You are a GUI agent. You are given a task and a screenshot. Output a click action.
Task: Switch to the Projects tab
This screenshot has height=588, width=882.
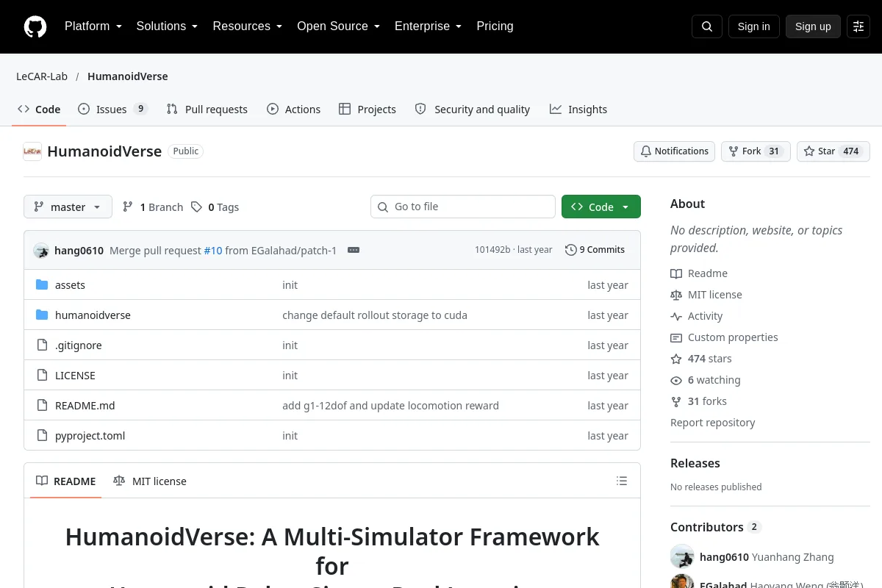point(367,110)
